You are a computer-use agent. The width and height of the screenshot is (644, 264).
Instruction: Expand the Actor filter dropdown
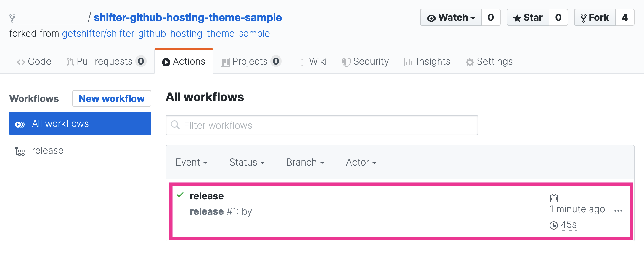click(x=361, y=162)
